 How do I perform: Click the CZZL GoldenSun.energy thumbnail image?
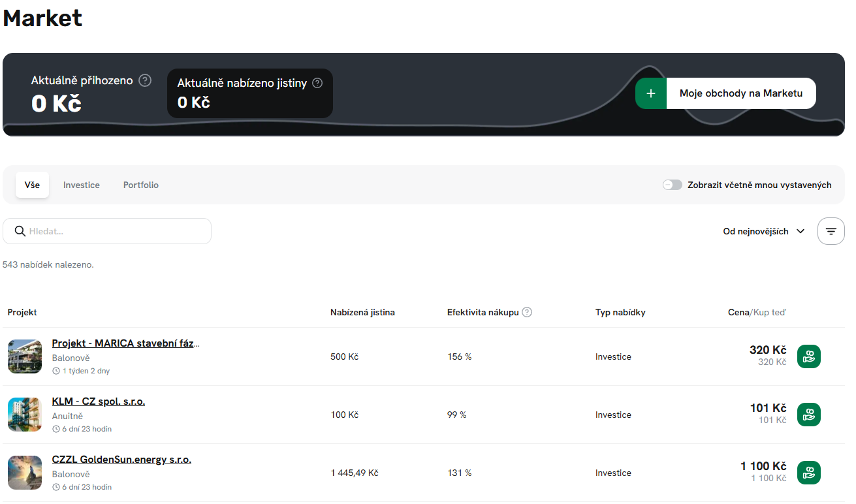point(25,473)
